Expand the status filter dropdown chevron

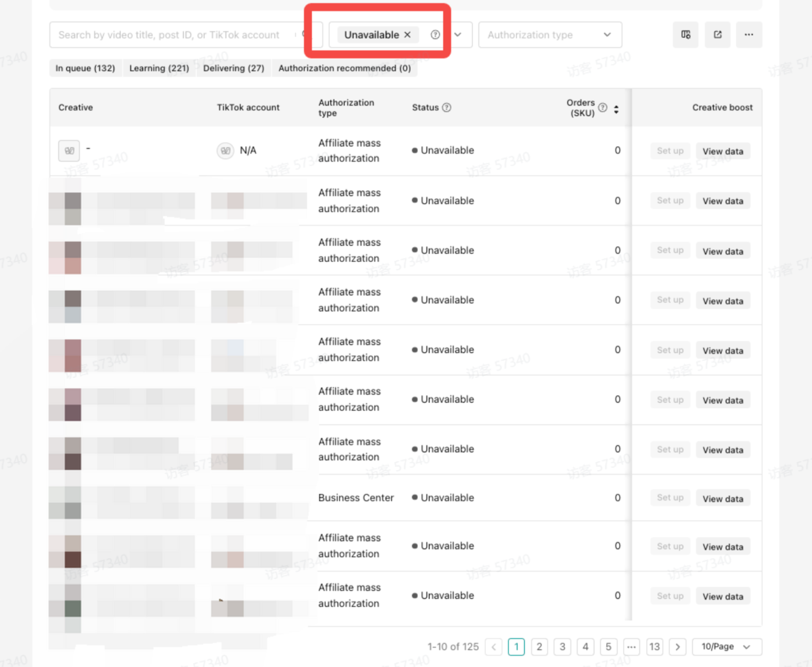(x=458, y=35)
